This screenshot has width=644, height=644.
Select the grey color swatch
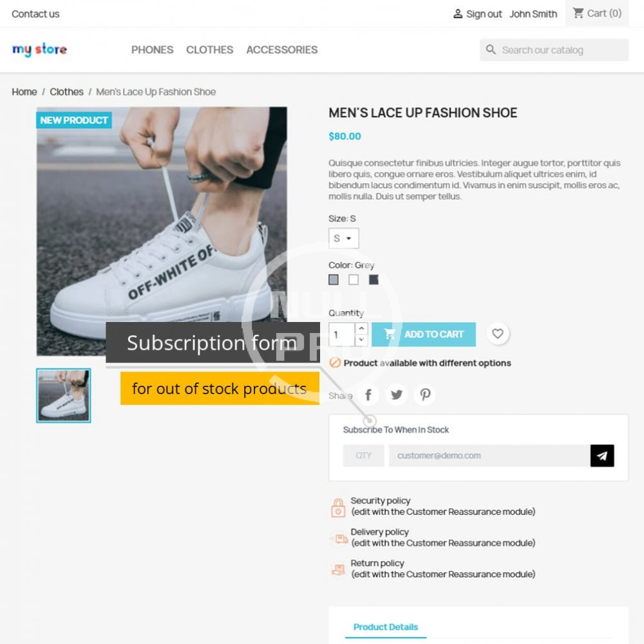pyautogui.click(x=334, y=279)
